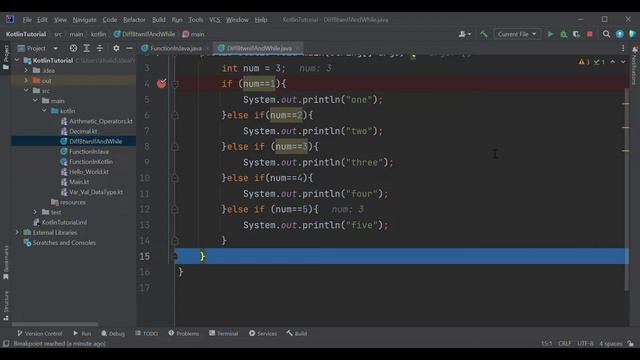Open the Refactor menu

(134, 20)
